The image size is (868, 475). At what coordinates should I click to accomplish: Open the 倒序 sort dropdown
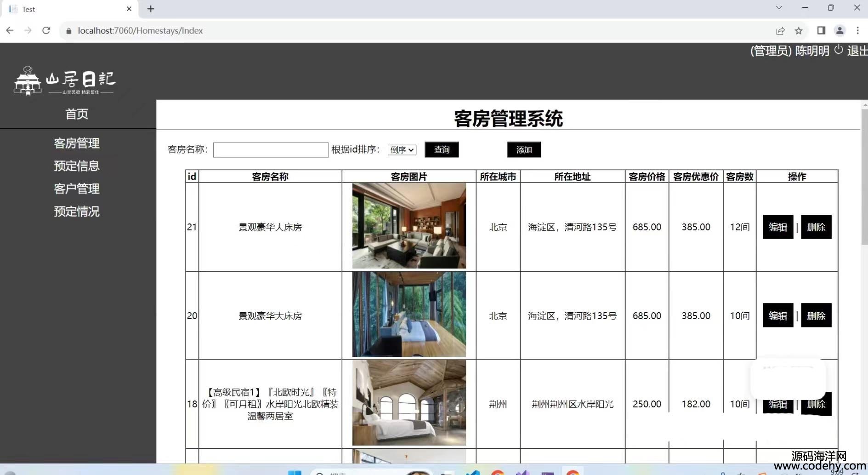402,150
